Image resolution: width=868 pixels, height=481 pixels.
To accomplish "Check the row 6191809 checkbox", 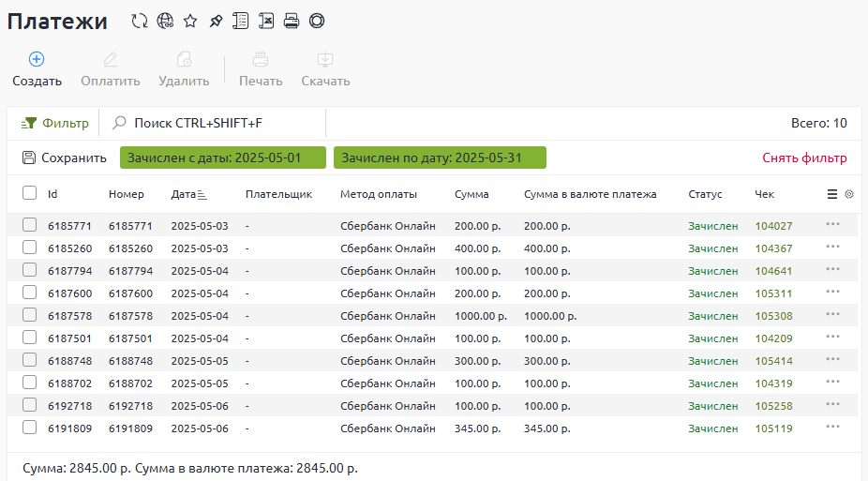I will [x=29, y=428].
